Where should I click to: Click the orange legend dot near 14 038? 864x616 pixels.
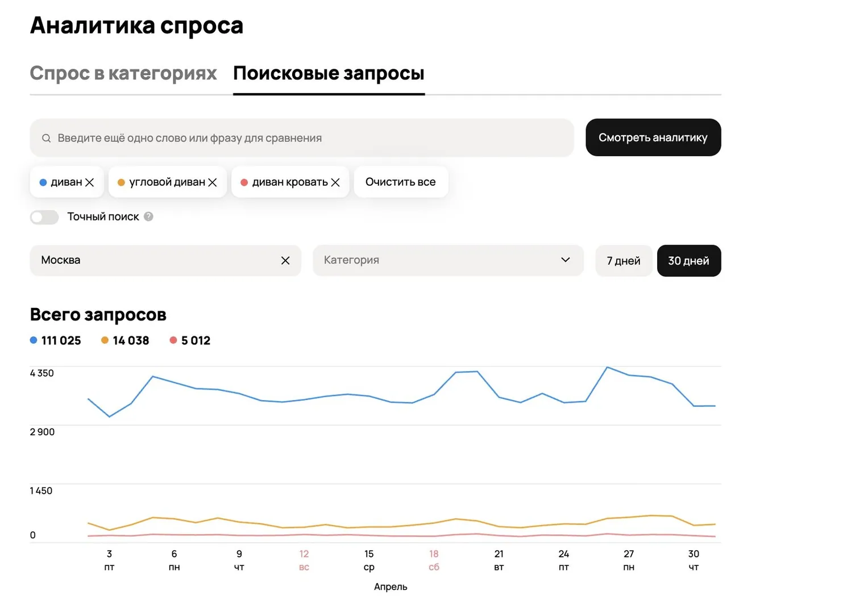105,340
